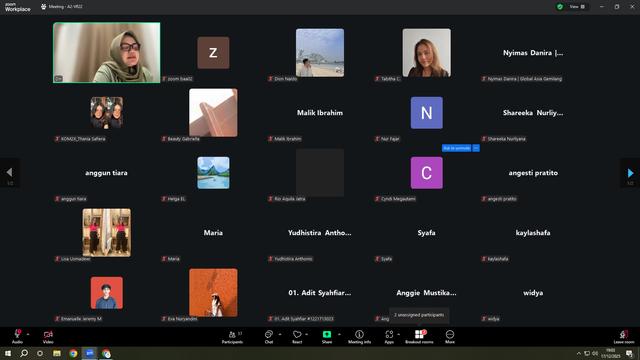This screenshot has height=360, width=640.
Task: Select Cyndi Megautami's C avatar
Action: (x=427, y=173)
